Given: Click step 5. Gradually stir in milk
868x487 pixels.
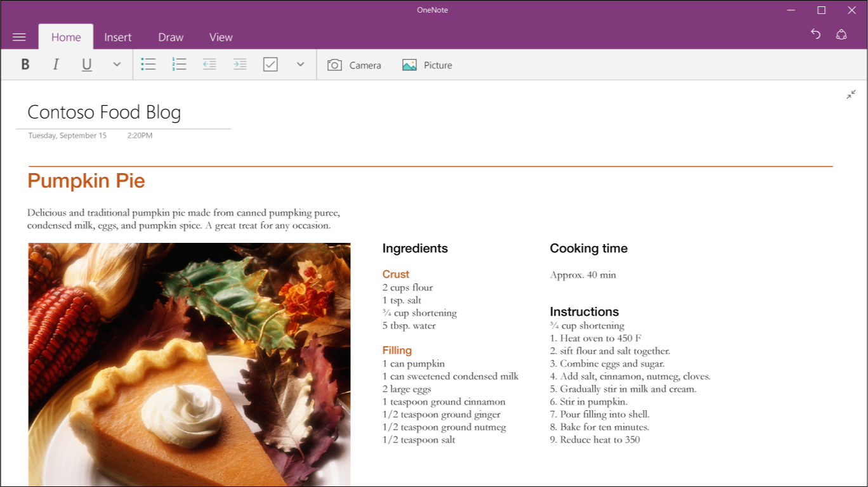Looking at the screenshot, I should point(623,389).
